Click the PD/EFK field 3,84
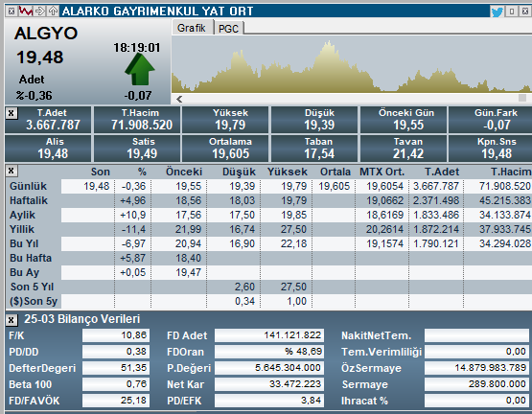The width and height of the screenshot is (532, 414). pos(269,401)
